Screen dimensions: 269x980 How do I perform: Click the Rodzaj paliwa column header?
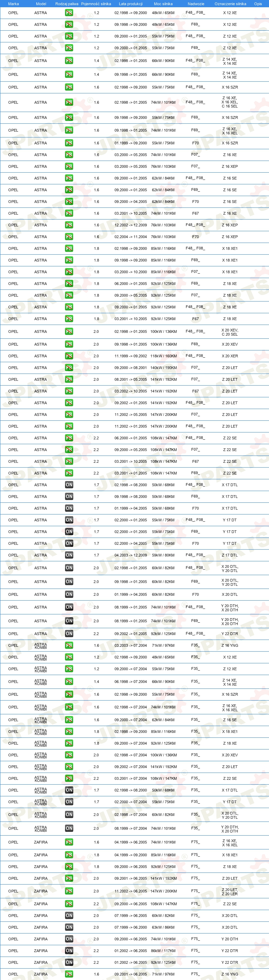(67, 4)
